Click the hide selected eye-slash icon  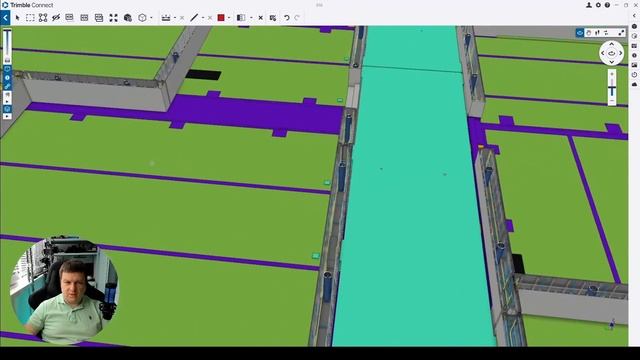[x=56, y=18]
